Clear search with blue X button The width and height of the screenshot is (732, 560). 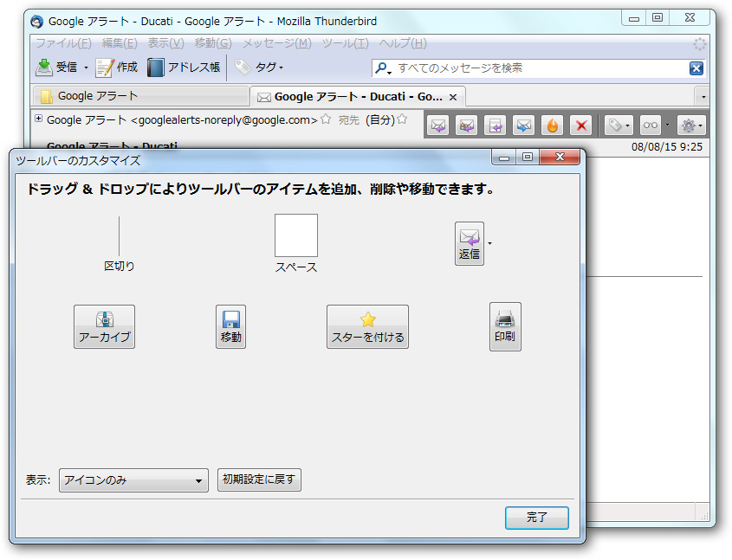coord(696,68)
